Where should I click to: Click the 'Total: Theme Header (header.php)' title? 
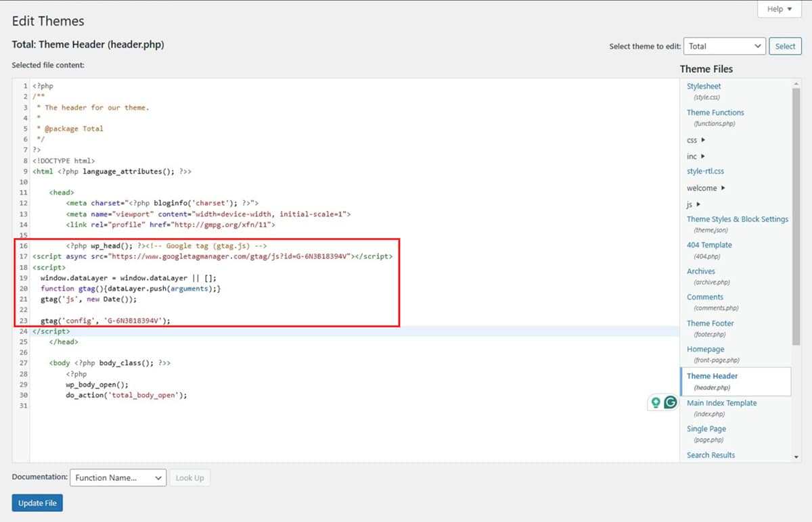click(x=88, y=45)
